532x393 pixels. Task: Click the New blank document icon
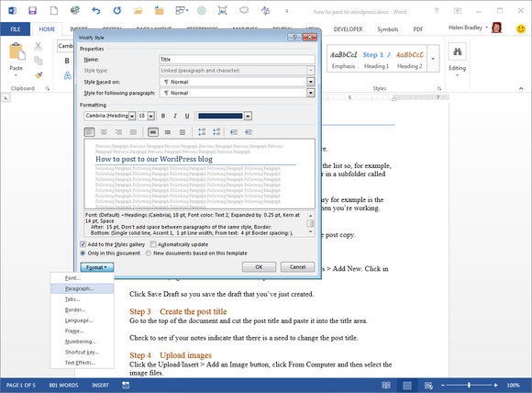pyautogui.click(x=54, y=11)
